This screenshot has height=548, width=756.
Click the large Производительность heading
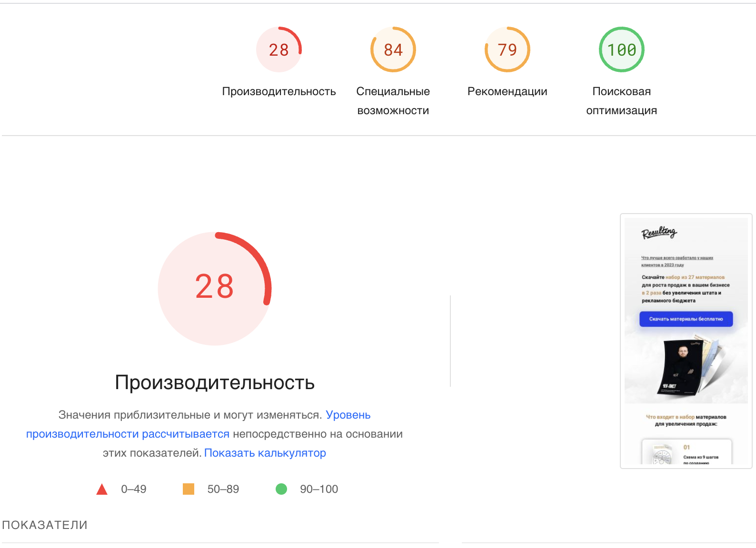pos(215,382)
